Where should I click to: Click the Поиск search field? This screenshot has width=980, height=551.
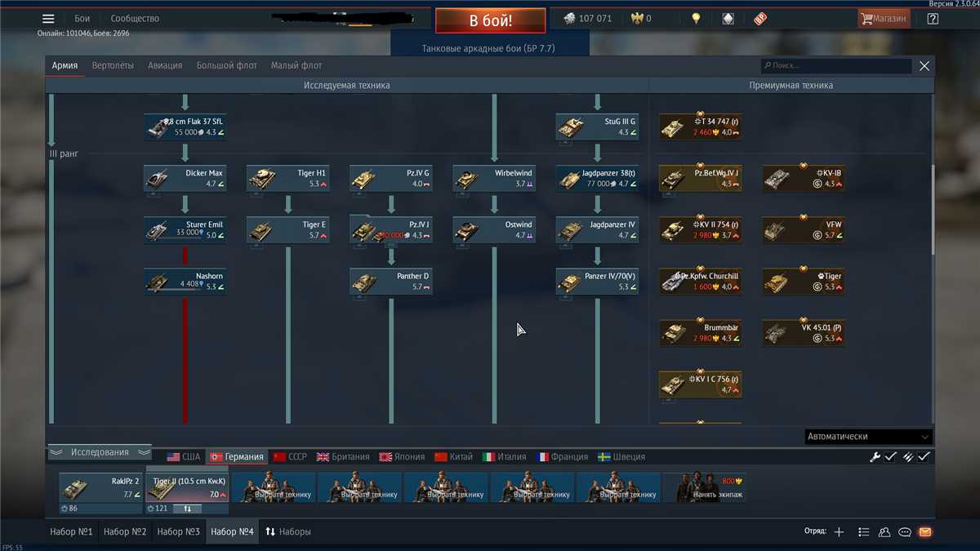(835, 65)
